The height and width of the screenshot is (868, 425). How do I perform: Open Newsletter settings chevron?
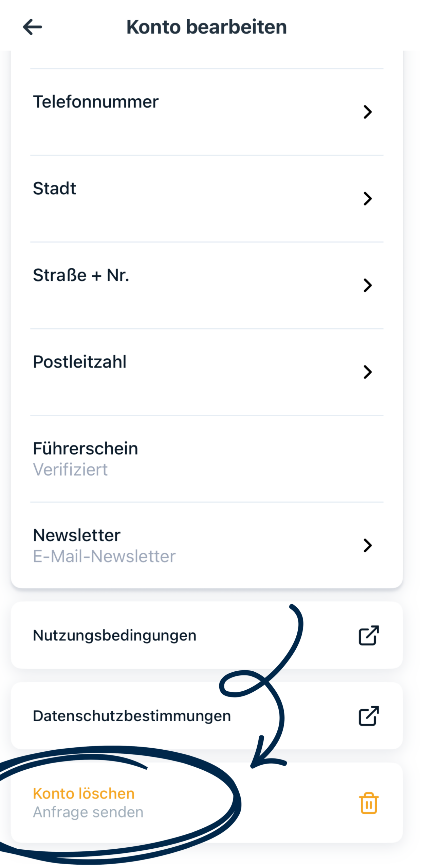coord(368,545)
